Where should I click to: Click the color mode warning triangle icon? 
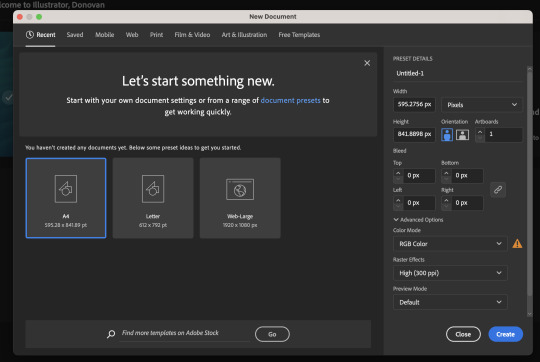pos(517,244)
